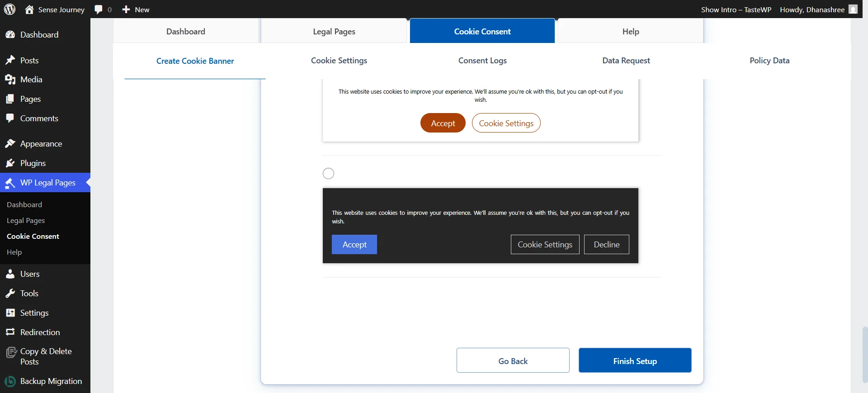
Task: Click the page vertical scrollbar thumb
Action: click(x=865, y=355)
